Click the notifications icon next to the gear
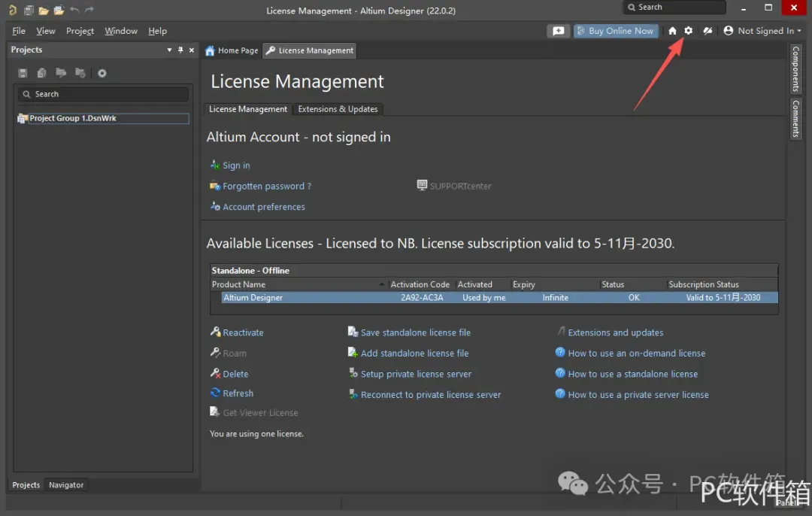Image resolution: width=812 pixels, height=516 pixels. (x=707, y=31)
